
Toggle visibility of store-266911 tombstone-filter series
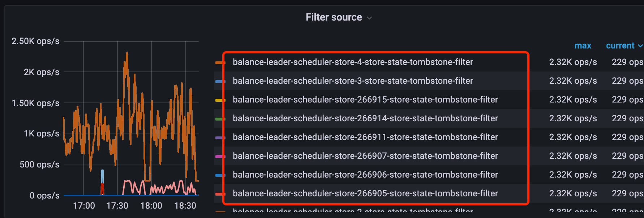tap(365, 137)
